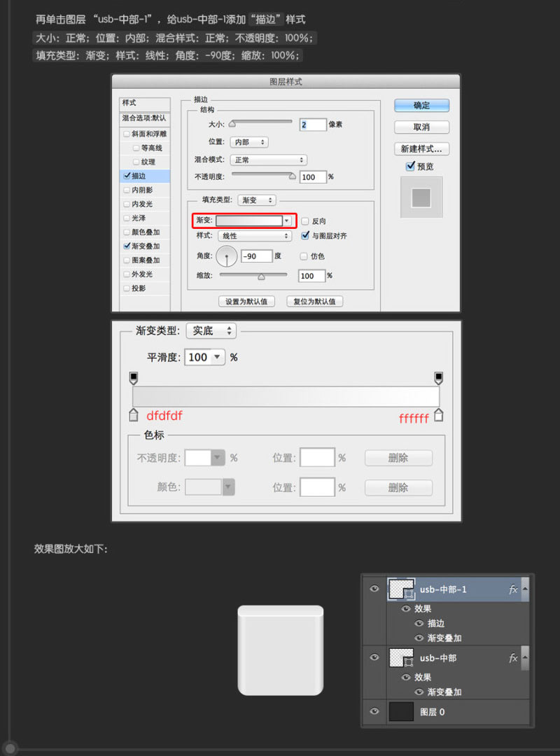Screen dimensions: 560x756
Task: Click the fx icon on usb-中部 layer
Action: [513, 658]
